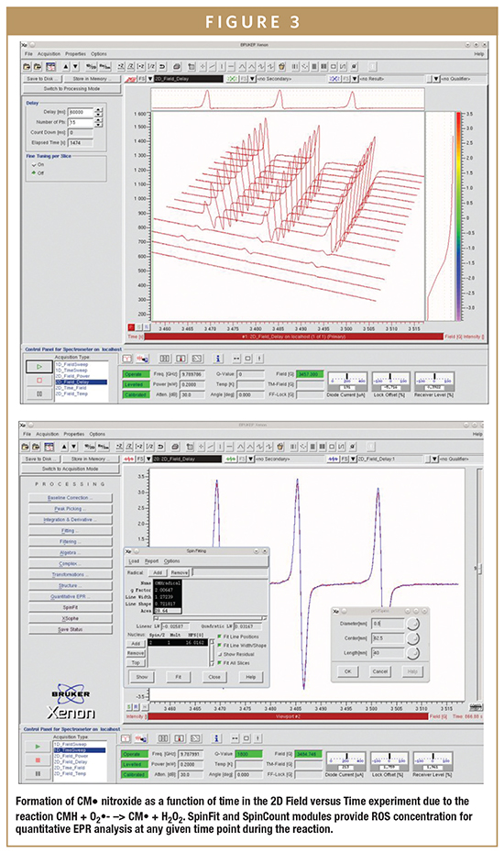Click the Delay [ms] input field

click(81, 112)
